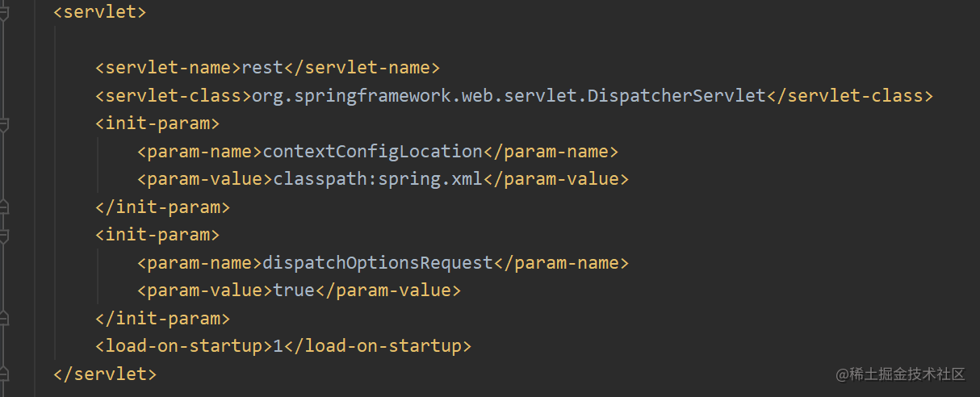This screenshot has width=980, height=397.
Task: Collapse the servlet block fold marker
Action: (x=3, y=13)
